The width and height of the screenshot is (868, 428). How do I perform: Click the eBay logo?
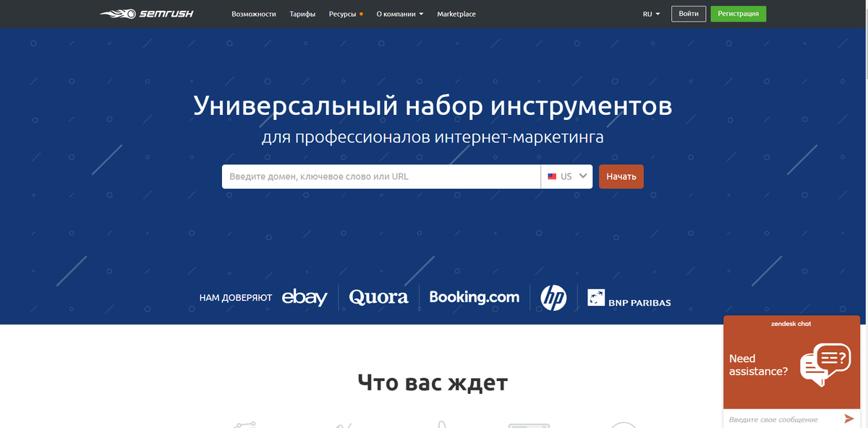[305, 296]
